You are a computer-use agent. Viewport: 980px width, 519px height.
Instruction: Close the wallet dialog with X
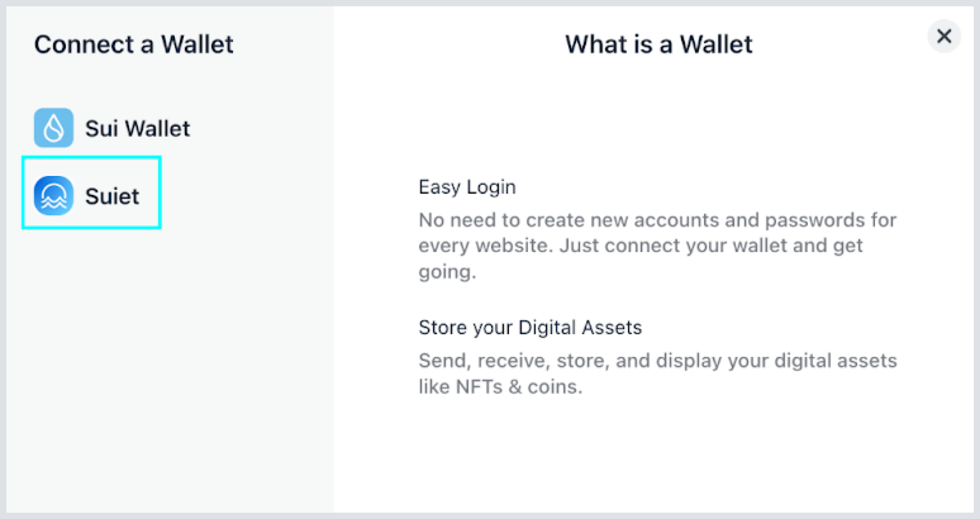tap(944, 36)
